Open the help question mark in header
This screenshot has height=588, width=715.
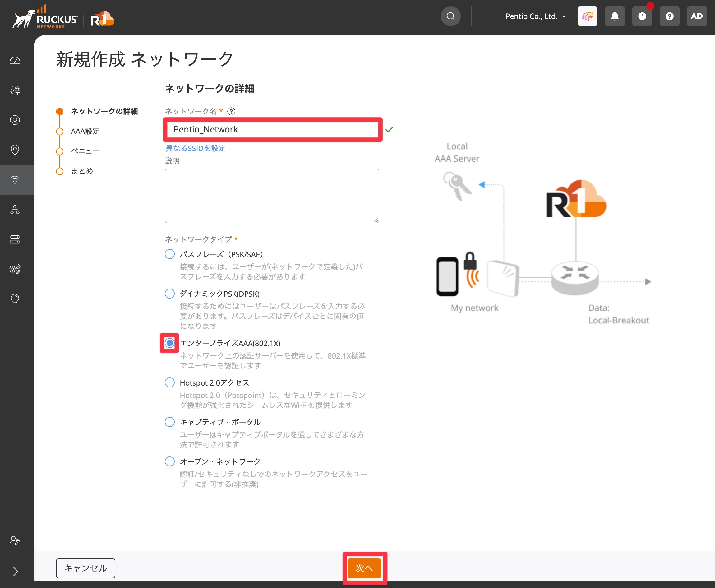669,16
